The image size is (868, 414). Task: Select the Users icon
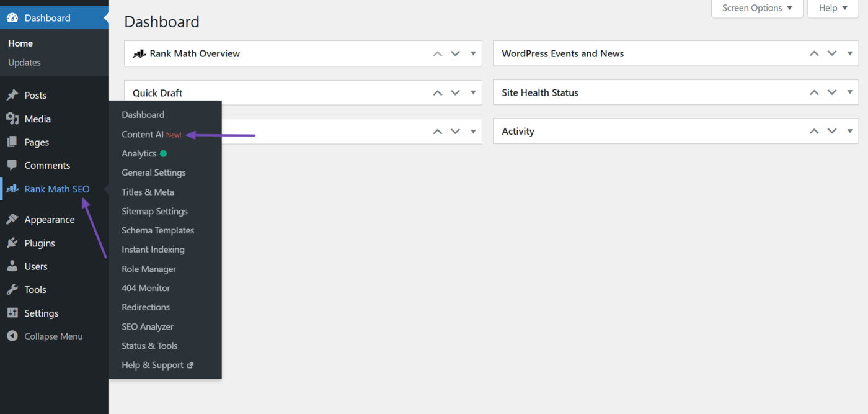click(x=14, y=266)
